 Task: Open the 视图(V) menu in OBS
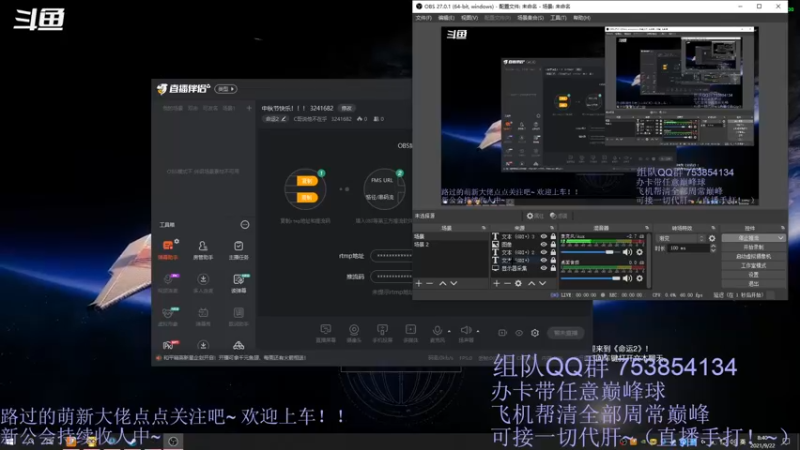coord(469,17)
